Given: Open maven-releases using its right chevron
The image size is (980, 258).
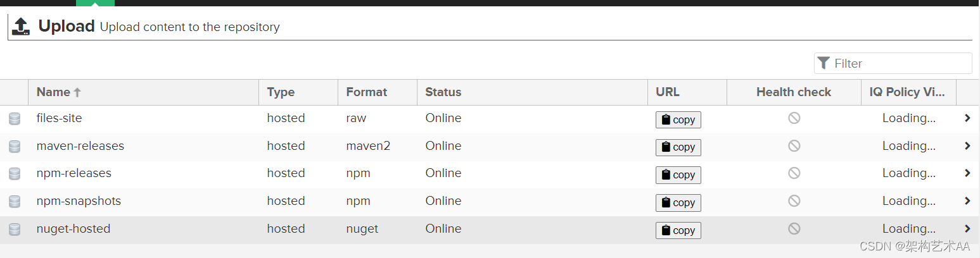Looking at the screenshot, I should (967, 146).
